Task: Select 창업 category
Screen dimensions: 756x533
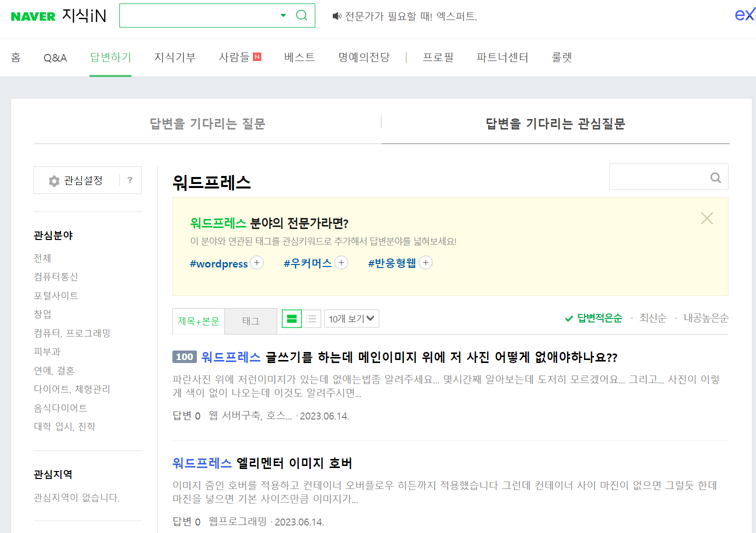Action: 42,314
